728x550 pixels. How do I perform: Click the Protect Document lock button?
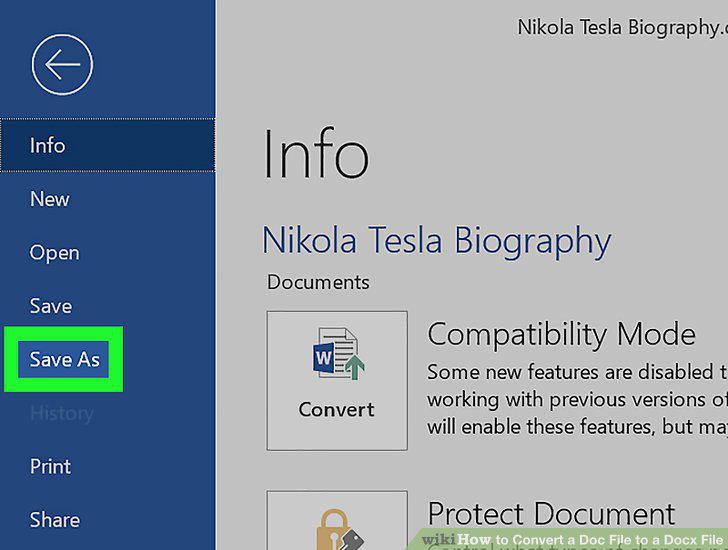pyautogui.click(x=337, y=520)
